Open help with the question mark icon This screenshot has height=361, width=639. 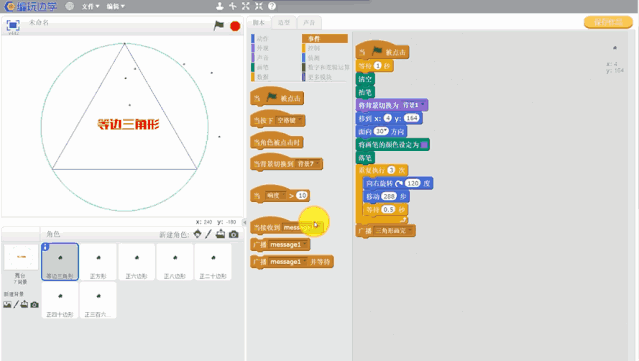272,6
